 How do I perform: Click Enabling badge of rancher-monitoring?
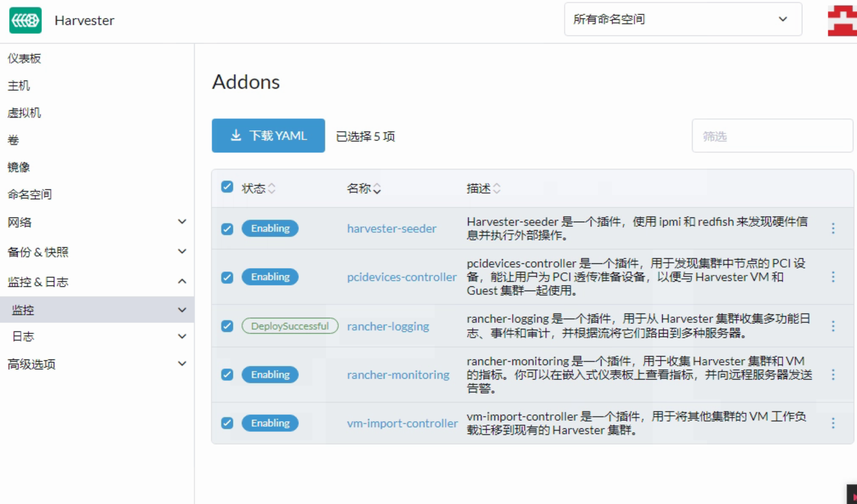(270, 374)
